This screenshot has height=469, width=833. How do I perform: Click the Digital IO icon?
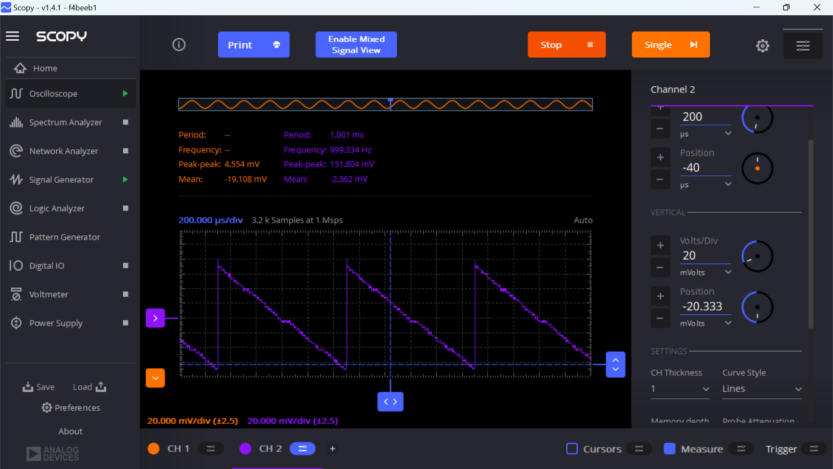[16, 266]
